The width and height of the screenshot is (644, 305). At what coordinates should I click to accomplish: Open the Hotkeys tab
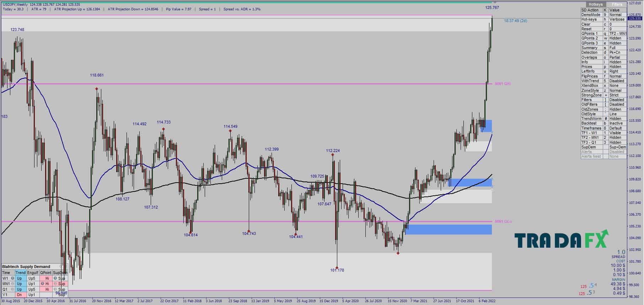click(x=595, y=4)
